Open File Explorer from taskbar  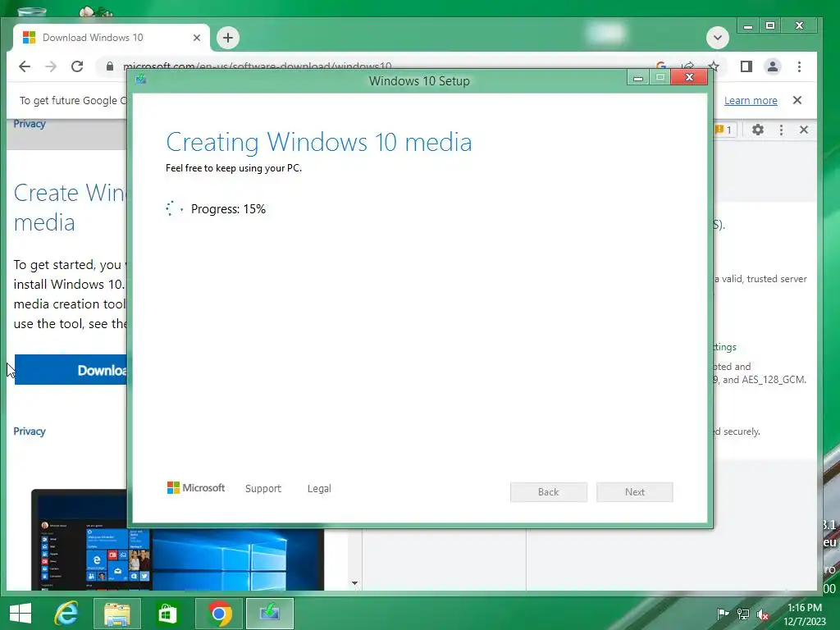[x=116, y=614]
